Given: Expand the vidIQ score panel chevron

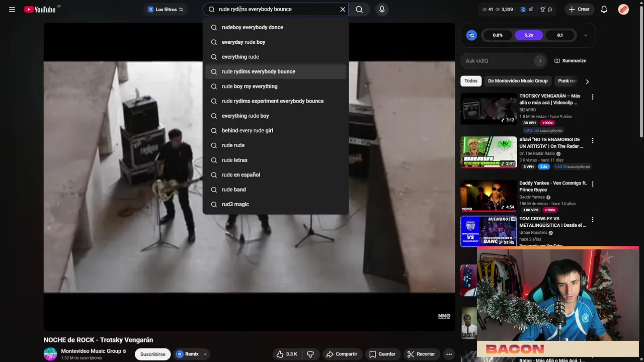Looking at the screenshot, I should [586, 35].
